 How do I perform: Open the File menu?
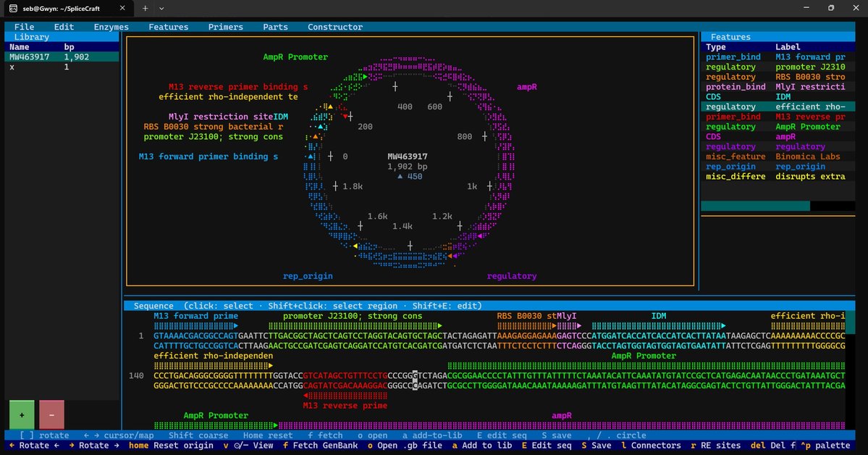coord(24,27)
